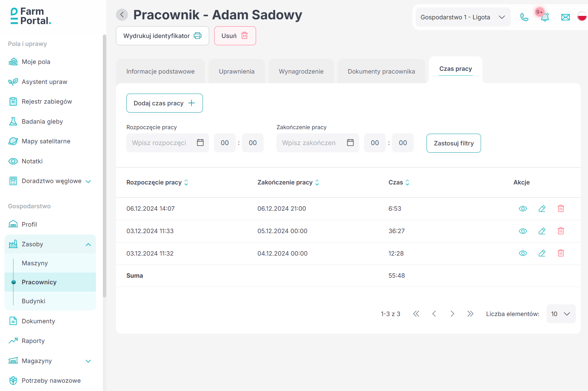This screenshot has width=588, height=391.
Task: Apply filters with Zastosuj filtry
Action: click(453, 143)
